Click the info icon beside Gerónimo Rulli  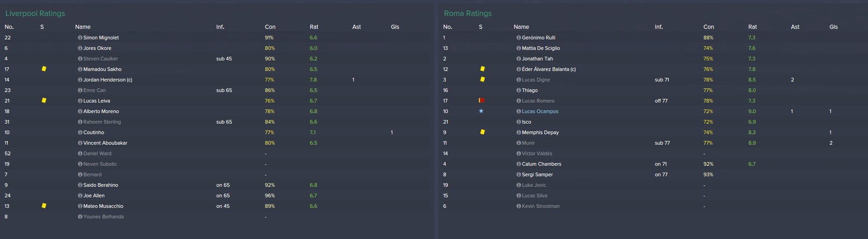[519, 38]
